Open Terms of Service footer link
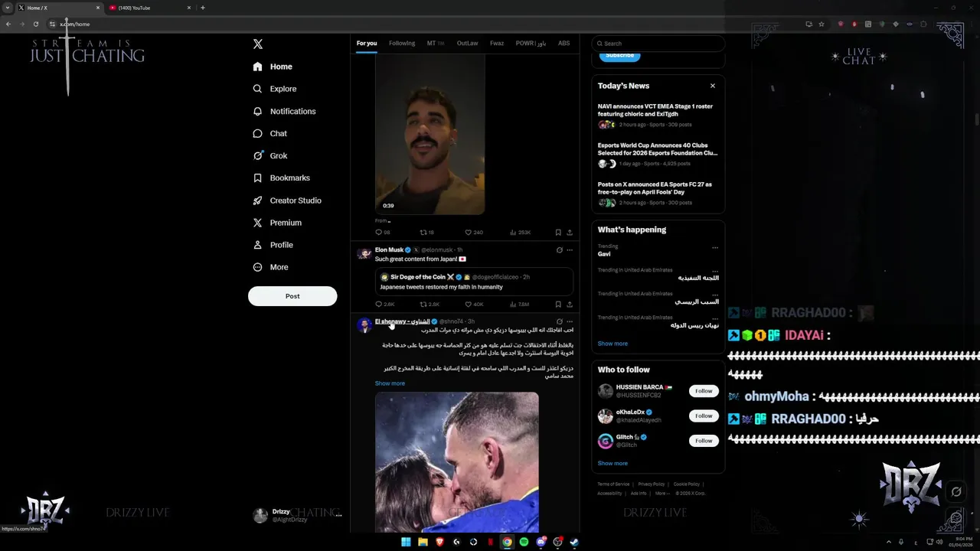The image size is (980, 551). click(613, 484)
